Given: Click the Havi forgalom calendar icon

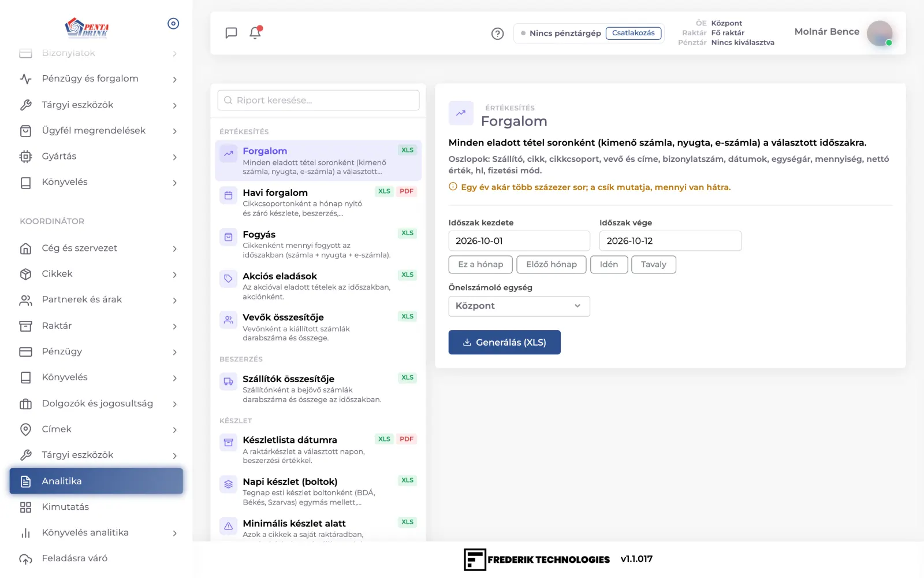Looking at the screenshot, I should pyautogui.click(x=229, y=195).
